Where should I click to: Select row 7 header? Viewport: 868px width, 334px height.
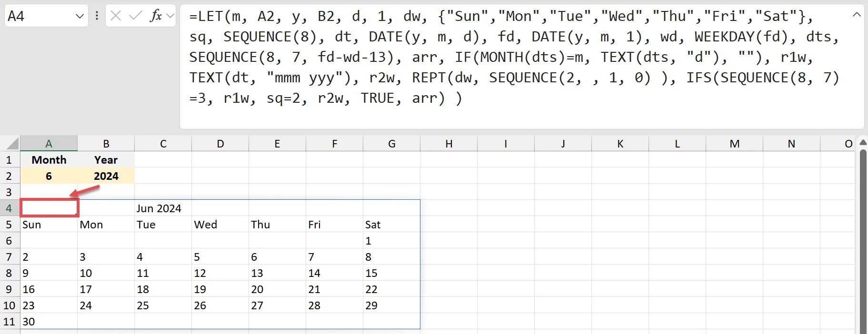click(10, 257)
